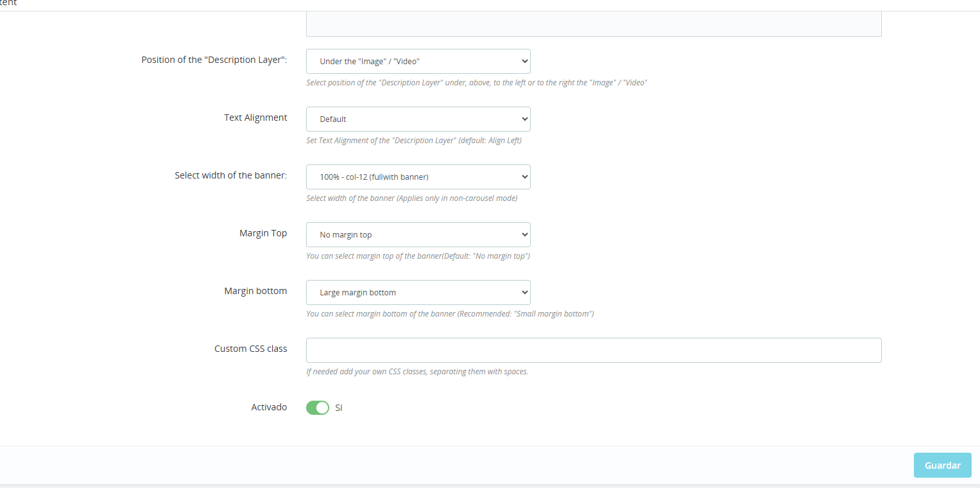Click the "Sí" text beside the toggle
Screen dimensions: 980x488
pos(339,408)
